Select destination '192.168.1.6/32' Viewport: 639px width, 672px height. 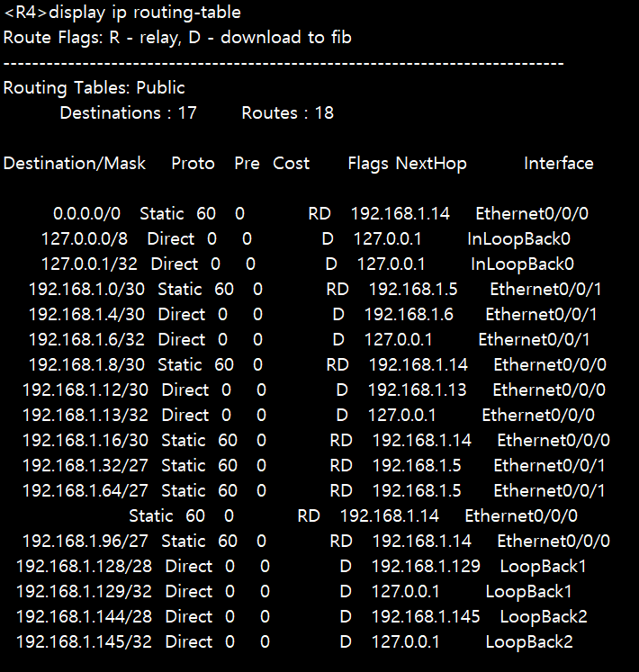click(x=86, y=340)
